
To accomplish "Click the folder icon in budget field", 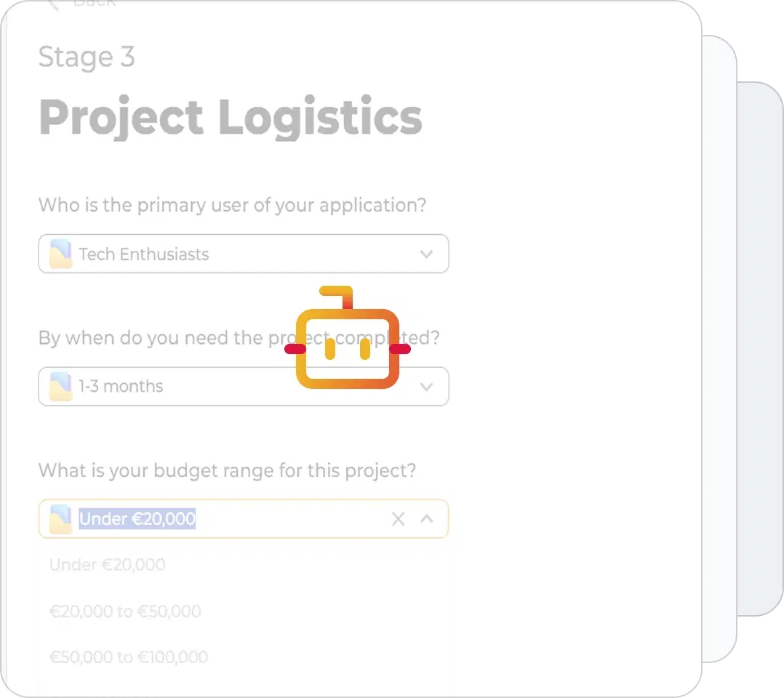I will click(60, 519).
